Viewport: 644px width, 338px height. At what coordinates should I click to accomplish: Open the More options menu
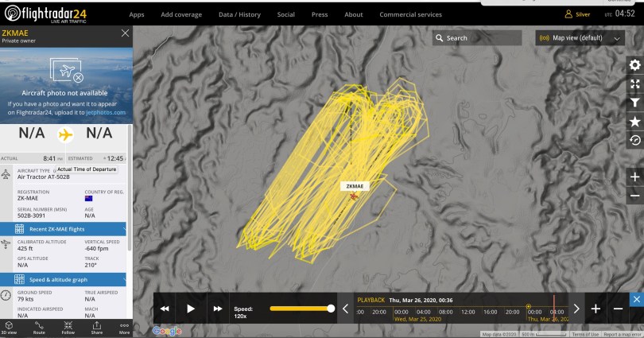(124, 328)
